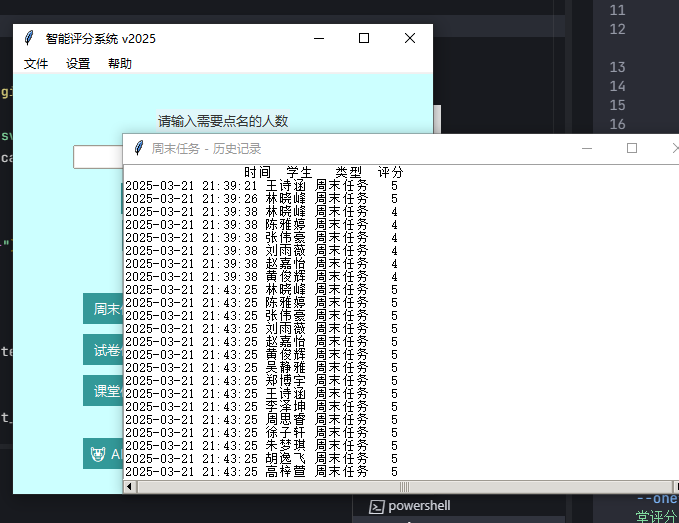Click the bear icon on the AI button
The height and width of the screenshot is (523, 679).
tap(98, 454)
